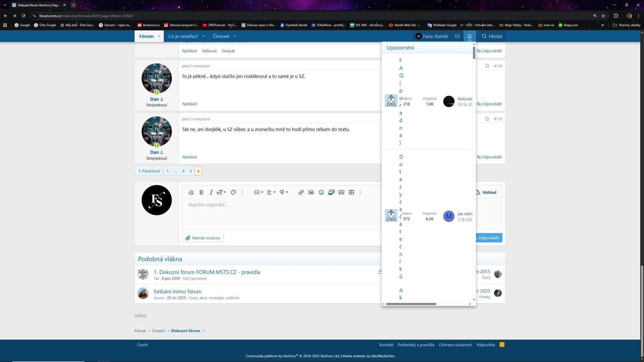Open the inbox envelope icon

click(457, 36)
